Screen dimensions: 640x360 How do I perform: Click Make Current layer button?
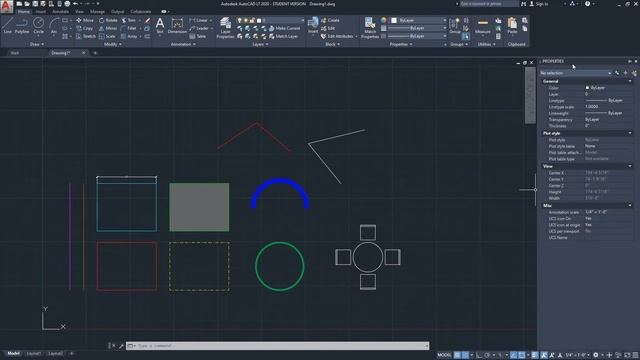tap(284, 28)
